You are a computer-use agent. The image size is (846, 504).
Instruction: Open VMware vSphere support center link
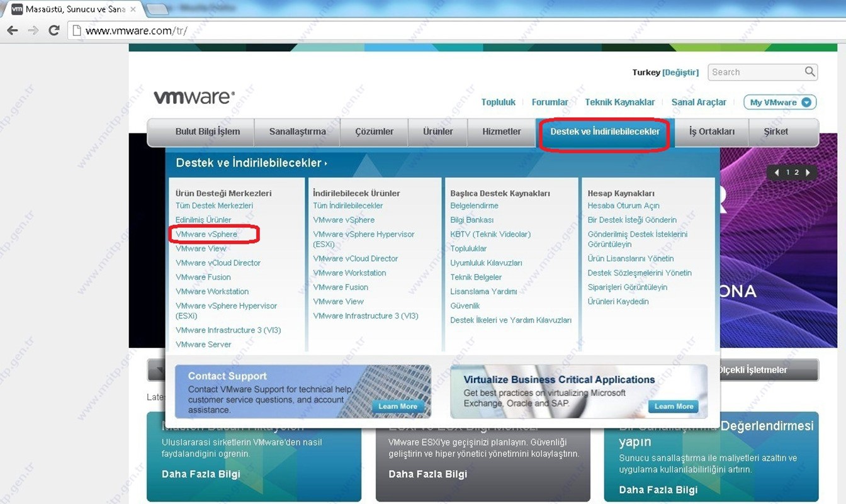tap(206, 234)
